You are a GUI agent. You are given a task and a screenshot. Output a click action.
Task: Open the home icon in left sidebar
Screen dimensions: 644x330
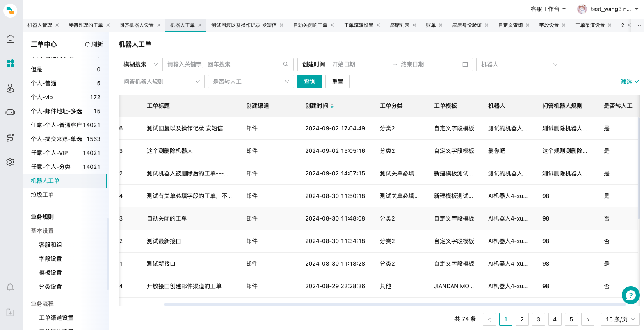tap(11, 39)
